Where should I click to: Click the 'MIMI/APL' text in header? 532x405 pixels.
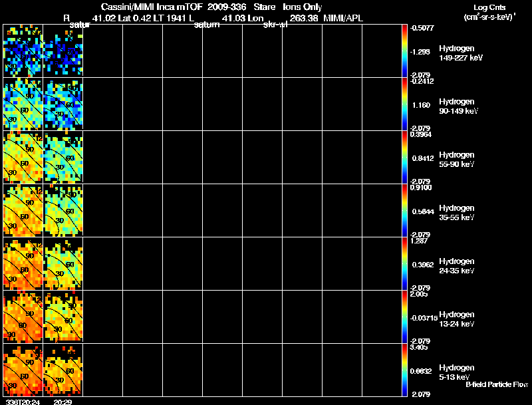click(x=343, y=19)
